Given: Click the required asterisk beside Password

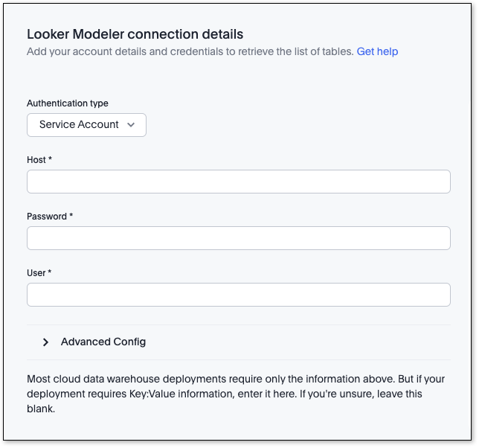Looking at the screenshot, I should [x=71, y=217].
